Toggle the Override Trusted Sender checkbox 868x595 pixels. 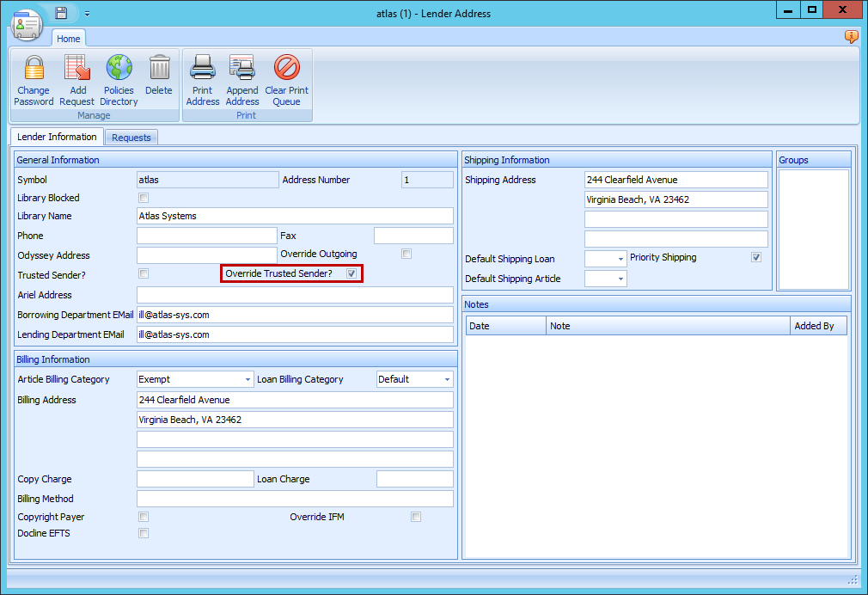pos(351,273)
